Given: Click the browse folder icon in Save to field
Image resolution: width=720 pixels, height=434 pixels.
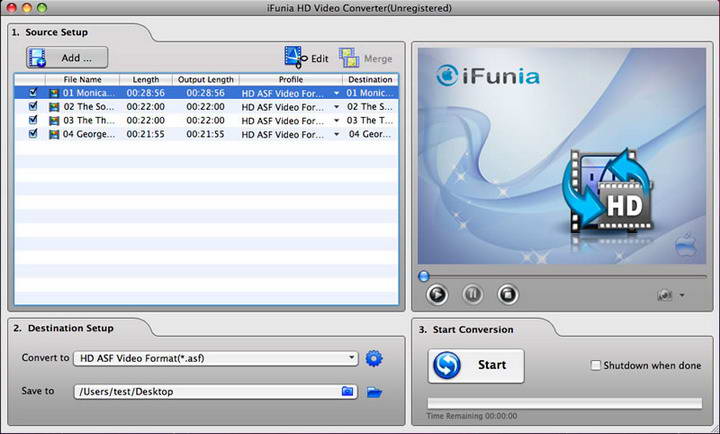Looking at the screenshot, I should point(347,392).
